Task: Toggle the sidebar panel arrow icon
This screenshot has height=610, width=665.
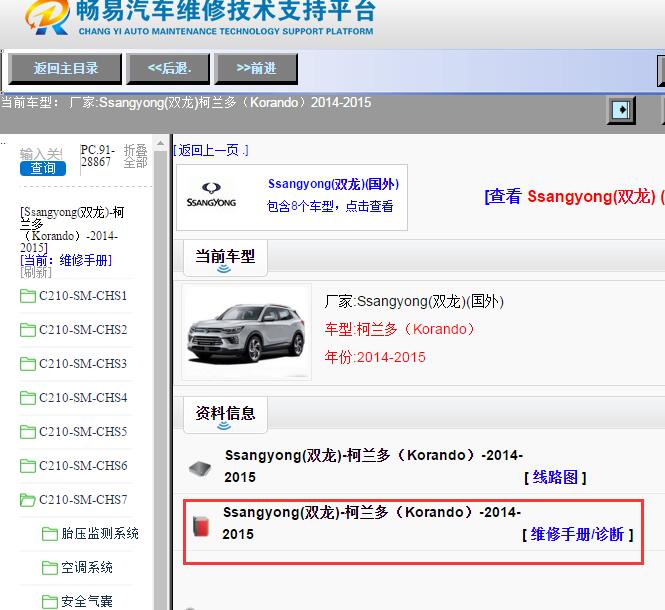Action: [x=621, y=110]
